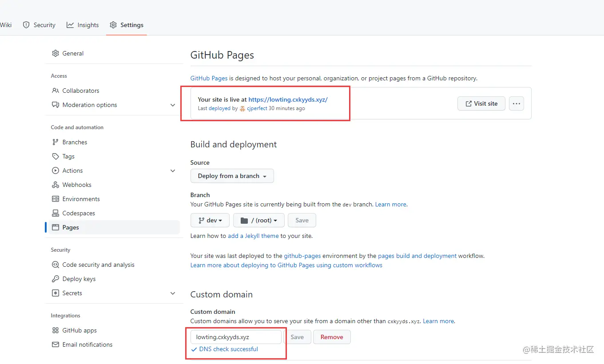Click the tag icon beside Tags
604x364 pixels.
56,156
